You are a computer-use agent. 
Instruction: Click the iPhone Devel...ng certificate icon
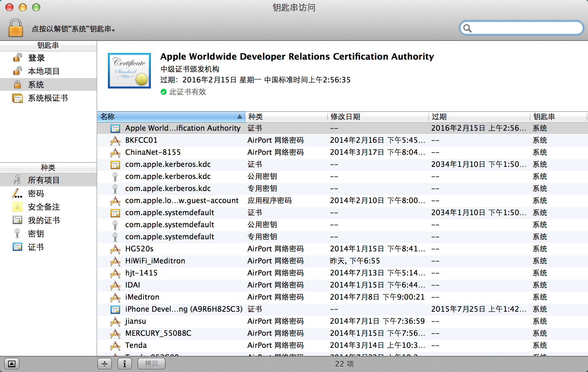click(115, 309)
